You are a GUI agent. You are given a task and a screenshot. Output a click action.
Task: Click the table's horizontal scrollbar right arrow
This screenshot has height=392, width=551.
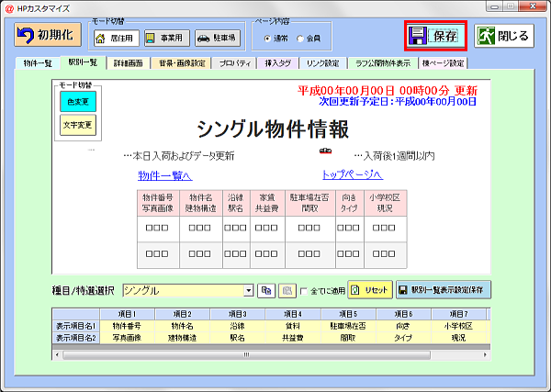(485, 354)
